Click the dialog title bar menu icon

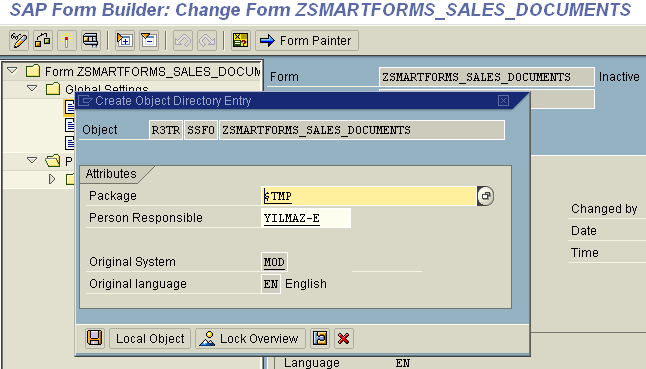[x=85, y=100]
